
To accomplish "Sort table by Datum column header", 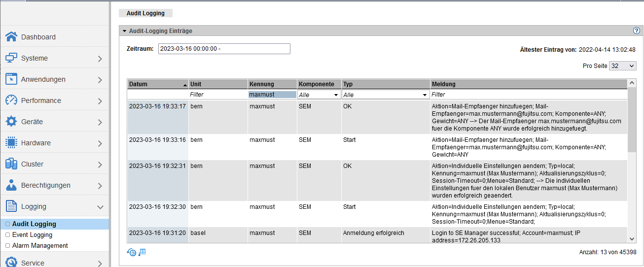I will point(157,84).
